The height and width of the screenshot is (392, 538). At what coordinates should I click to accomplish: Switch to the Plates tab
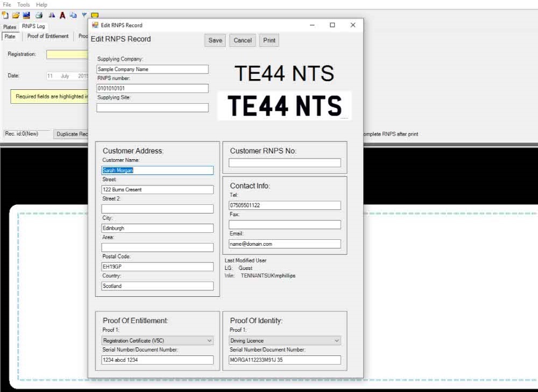tap(10, 27)
